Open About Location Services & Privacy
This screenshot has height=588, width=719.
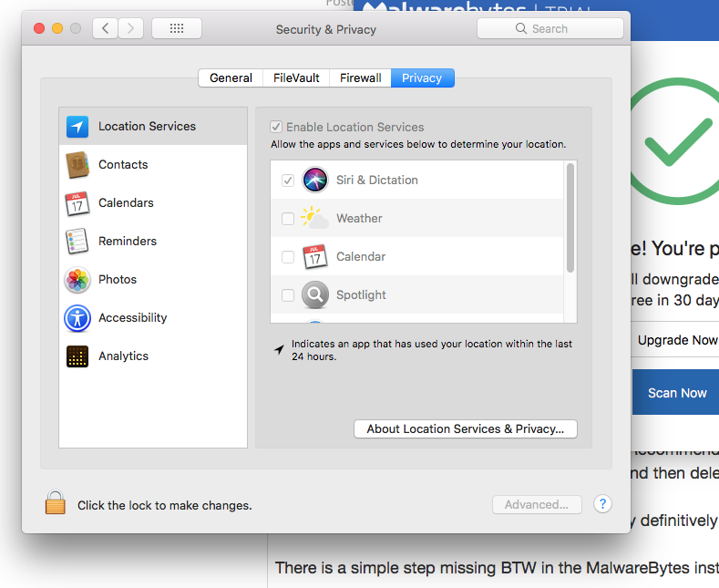point(466,428)
